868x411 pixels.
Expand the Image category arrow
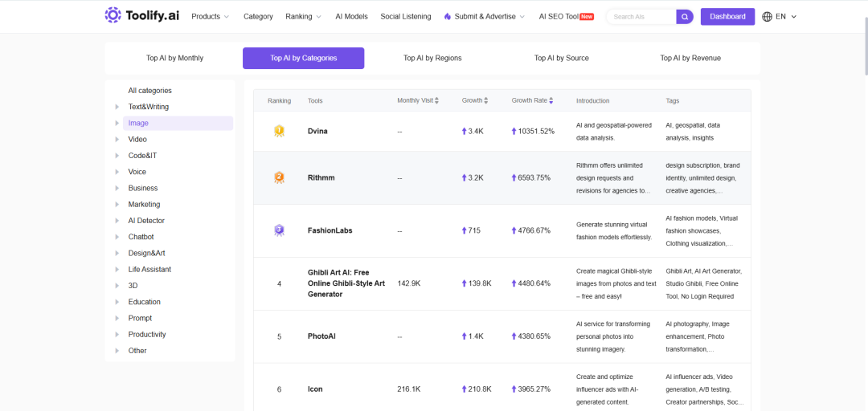click(x=117, y=123)
